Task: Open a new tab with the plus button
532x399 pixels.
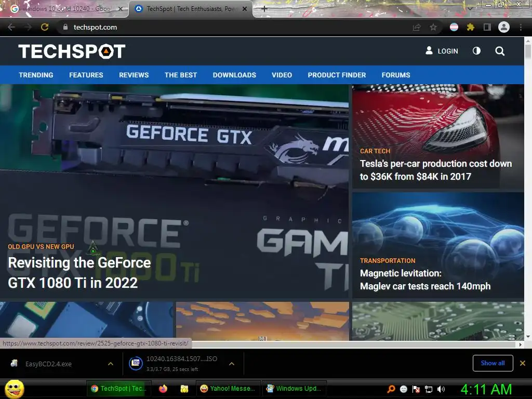Action: point(264,9)
